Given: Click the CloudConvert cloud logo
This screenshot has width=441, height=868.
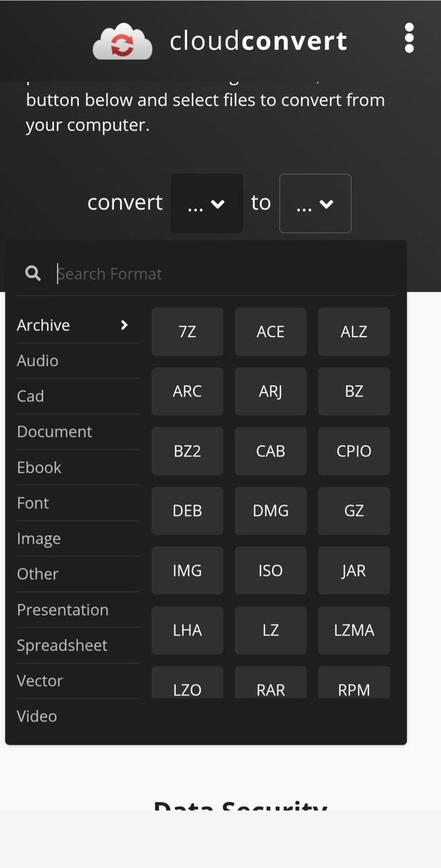Looking at the screenshot, I should 123,40.
